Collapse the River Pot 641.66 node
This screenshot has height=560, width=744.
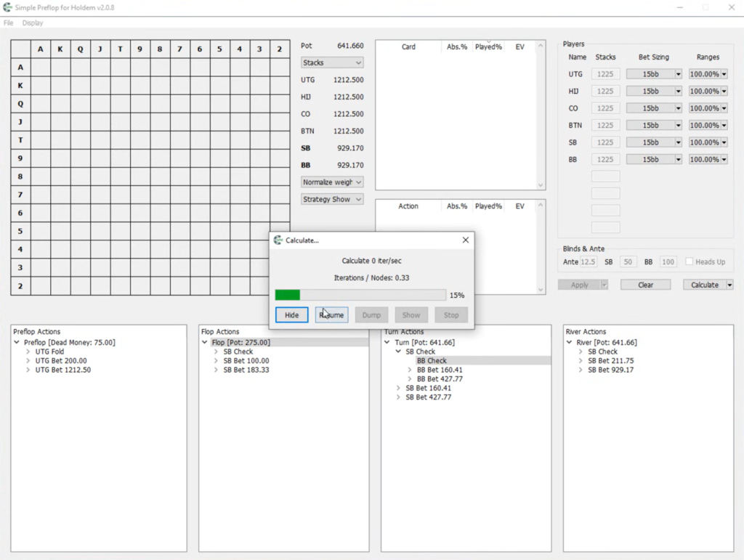pos(570,342)
